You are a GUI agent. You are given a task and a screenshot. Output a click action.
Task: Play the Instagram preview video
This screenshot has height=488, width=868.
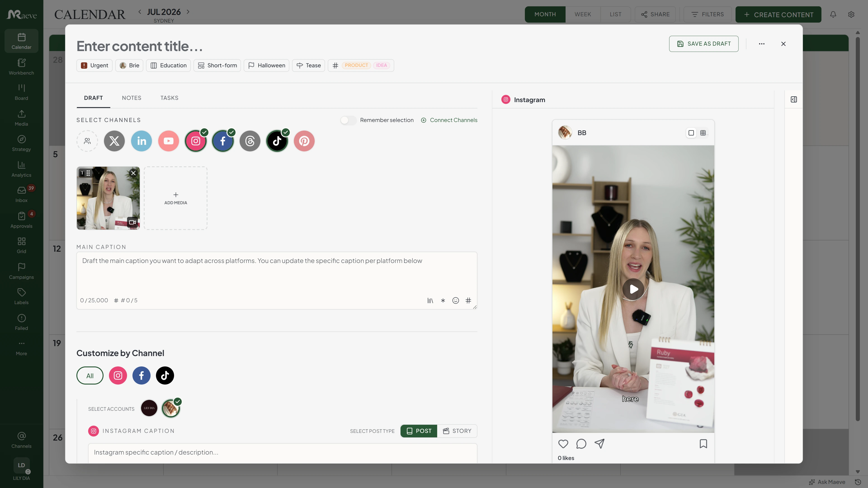633,289
